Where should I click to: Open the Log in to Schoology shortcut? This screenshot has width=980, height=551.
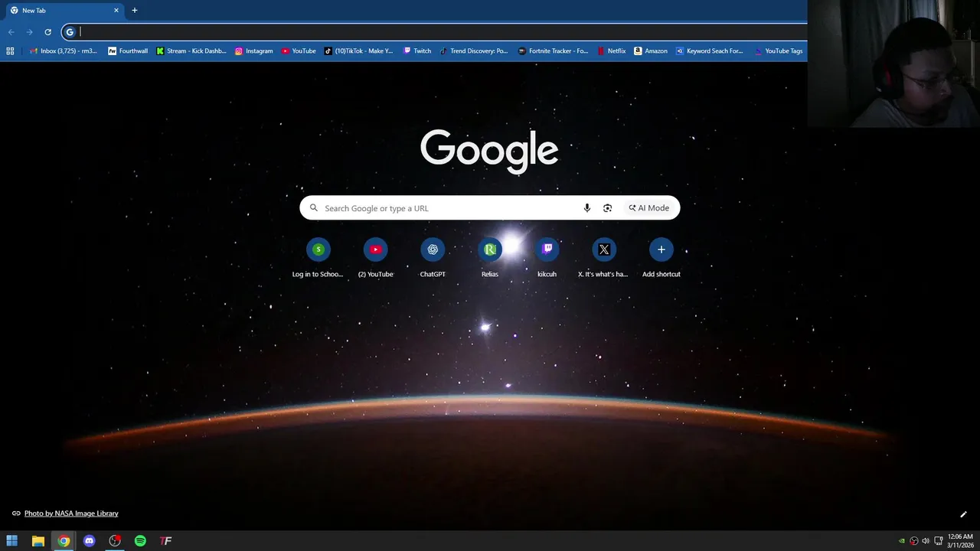pos(318,259)
